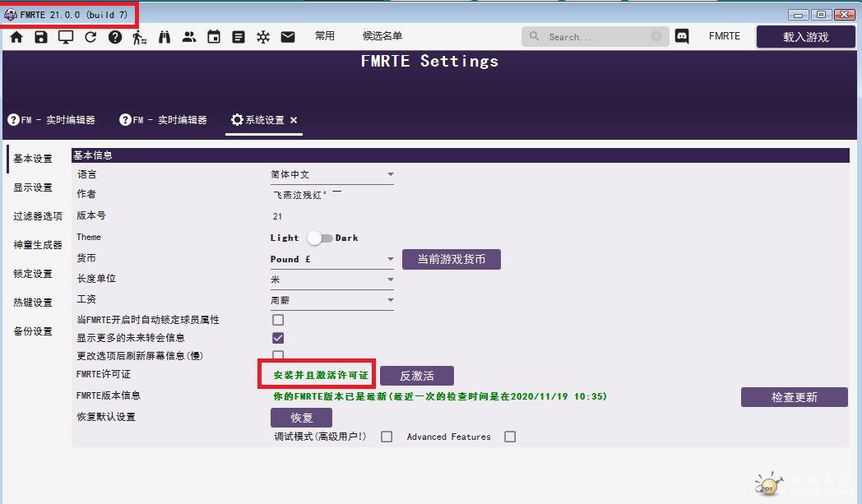Screen dimensions: 862x504
Task: Click the walking player scout icon
Action: pyautogui.click(x=139, y=37)
